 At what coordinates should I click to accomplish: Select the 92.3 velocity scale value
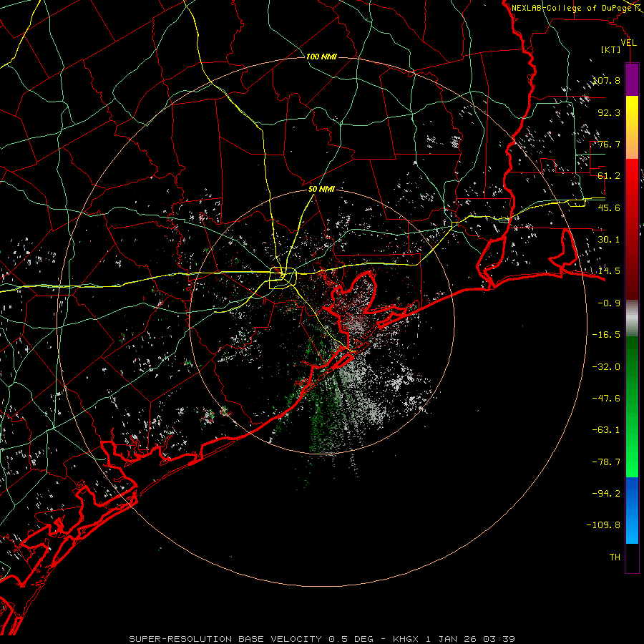pyautogui.click(x=609, y=112)
